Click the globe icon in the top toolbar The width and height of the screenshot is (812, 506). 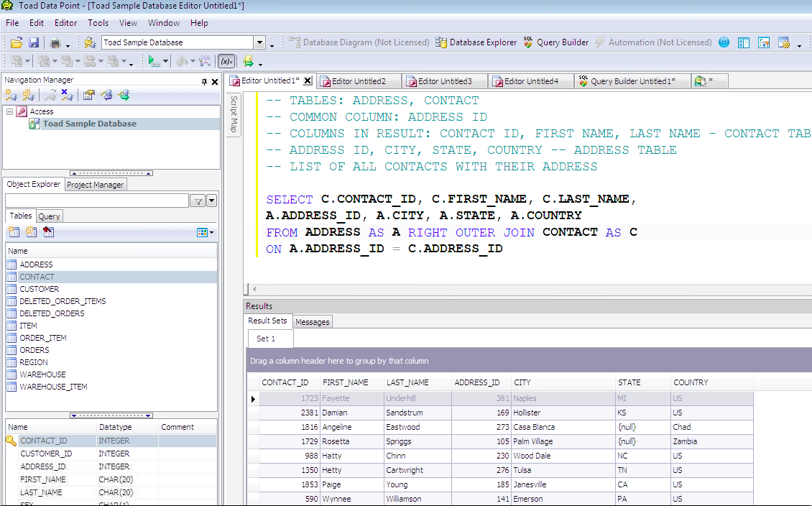724,42
